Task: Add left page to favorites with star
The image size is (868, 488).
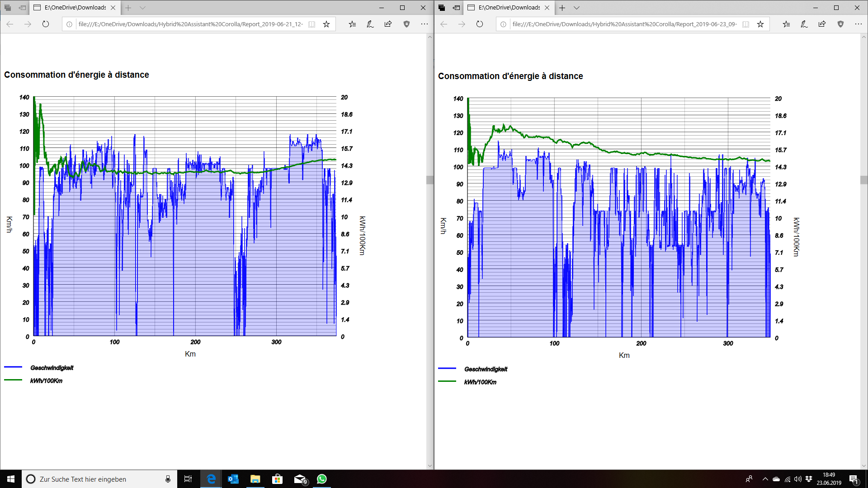Action: tap(326, 24)
